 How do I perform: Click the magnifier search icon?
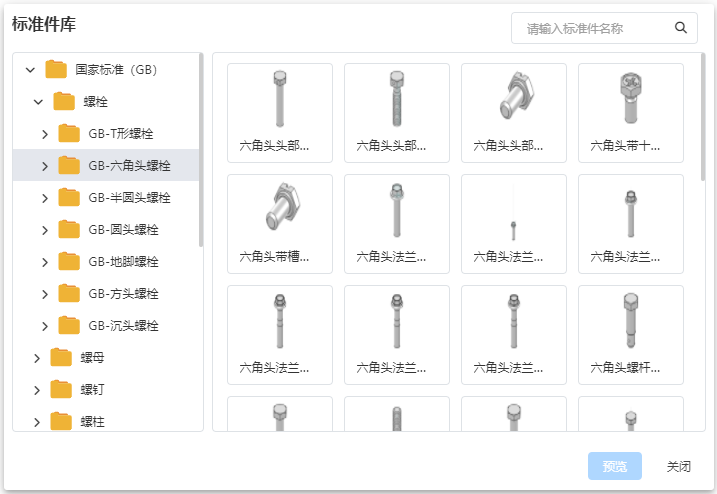pos(680,28)
